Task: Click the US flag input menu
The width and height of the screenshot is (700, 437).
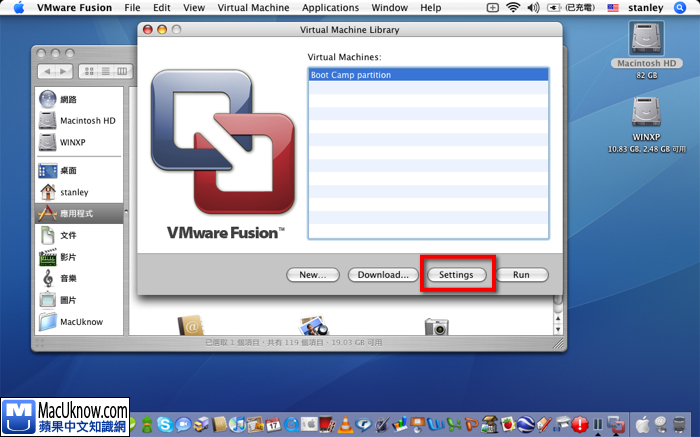Action: pyautogui.click(x=612, y=8)
